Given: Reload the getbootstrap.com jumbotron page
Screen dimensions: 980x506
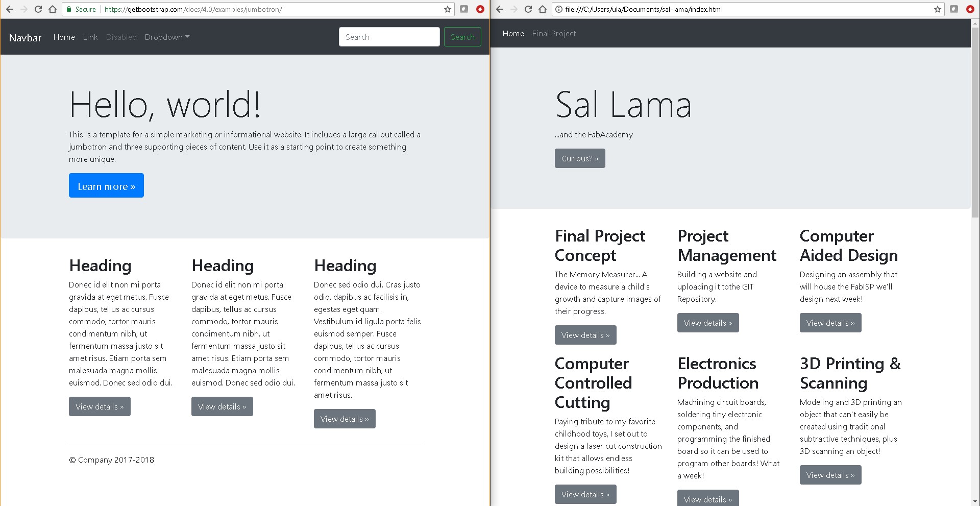Looking at the screenshot, I should tap(38, 9).
